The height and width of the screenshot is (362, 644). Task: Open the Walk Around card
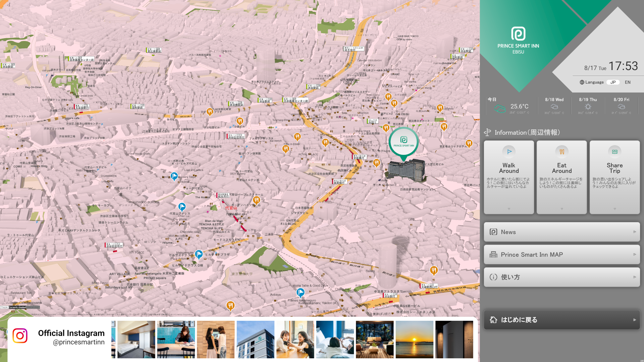click(x=509, y=177)
